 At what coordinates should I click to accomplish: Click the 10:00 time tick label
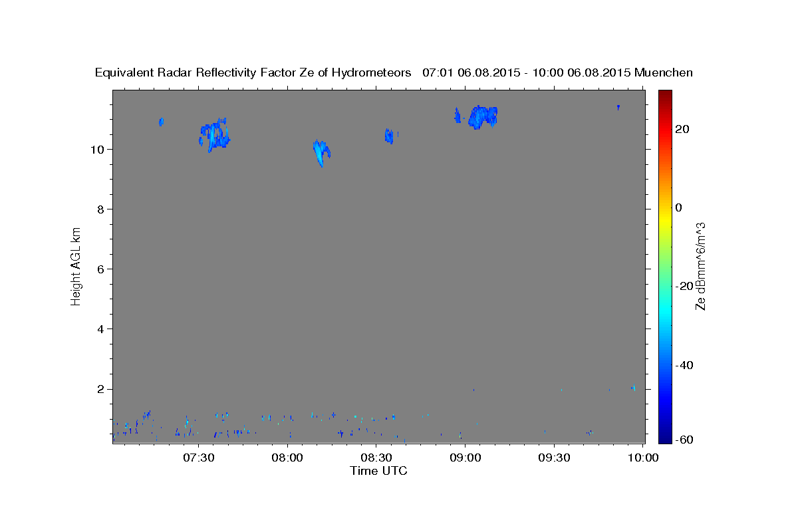(643, 458)
